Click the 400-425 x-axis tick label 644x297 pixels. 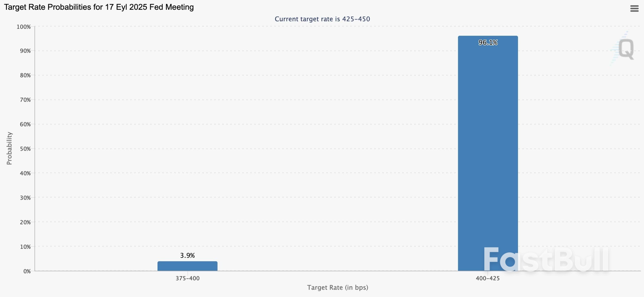(488, 278)
